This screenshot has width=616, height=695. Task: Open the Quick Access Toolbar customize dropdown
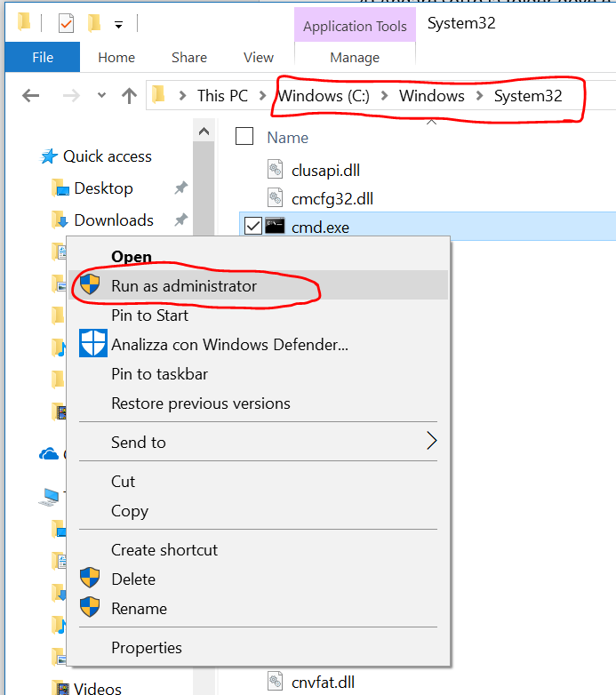pyautogui.click(x=118, y=24)
